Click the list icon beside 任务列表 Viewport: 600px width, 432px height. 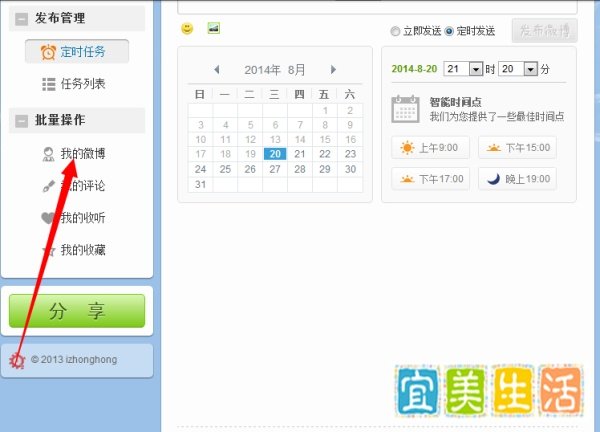[x=49, y=84]
